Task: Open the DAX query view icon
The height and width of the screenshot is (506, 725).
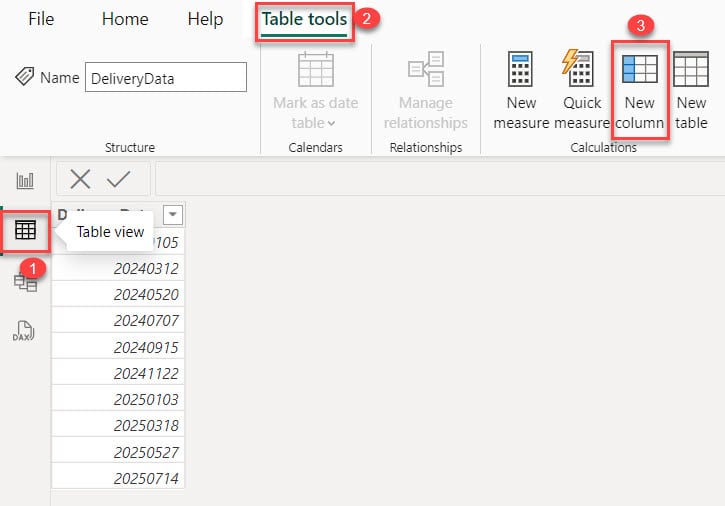Action: (24, 331)
